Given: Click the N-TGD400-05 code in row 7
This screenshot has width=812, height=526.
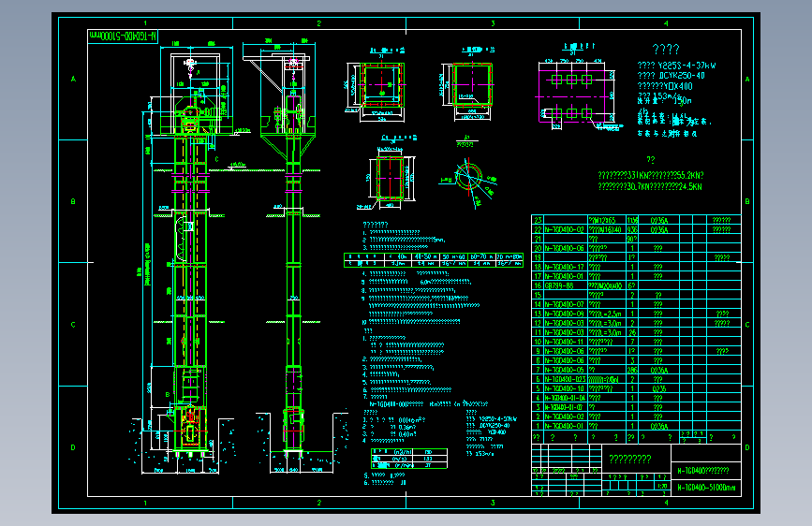Looking at the screenshot, I should pos(565,370).
